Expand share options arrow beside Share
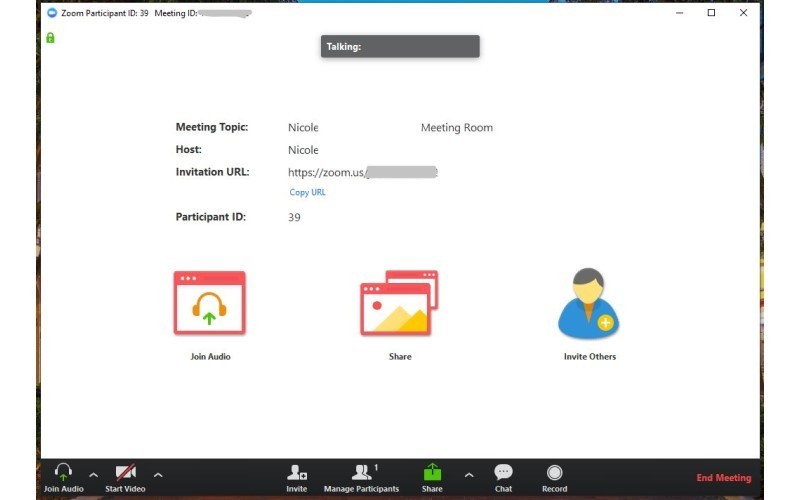This screenshot has width=800, height=500. click(x=468, y=474)
